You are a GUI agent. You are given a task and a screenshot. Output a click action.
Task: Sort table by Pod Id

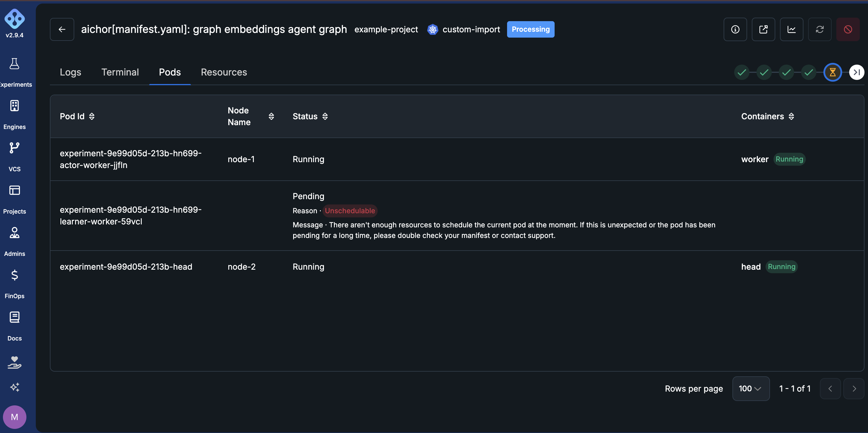[92, 116]
